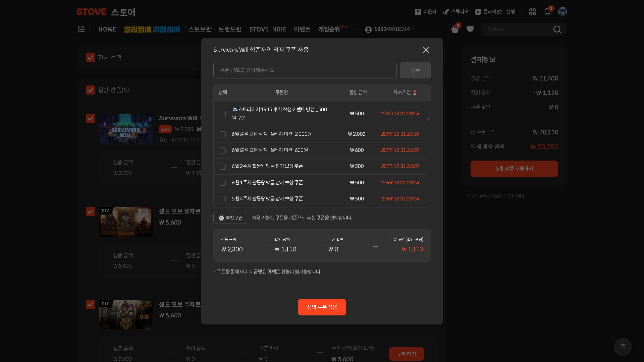Toggle the 일반 상품(5) checkbox

point(90,90)
